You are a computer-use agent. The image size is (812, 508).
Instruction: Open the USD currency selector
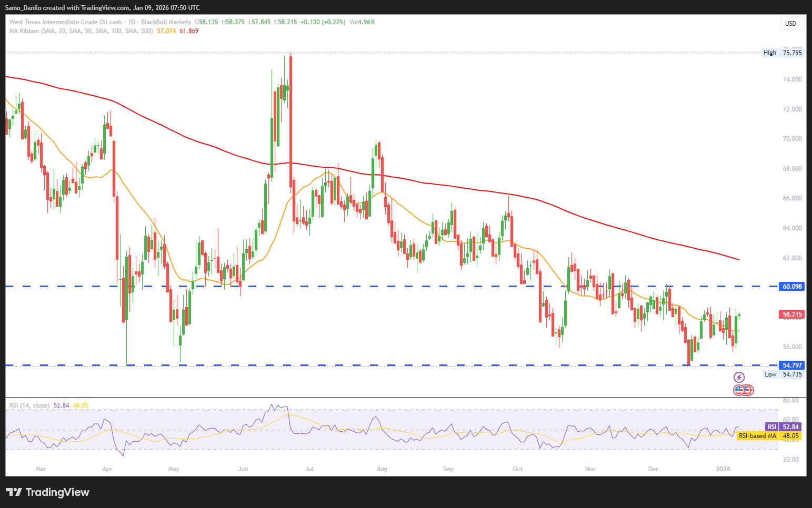pyautogui.click(x=790, y=23)
